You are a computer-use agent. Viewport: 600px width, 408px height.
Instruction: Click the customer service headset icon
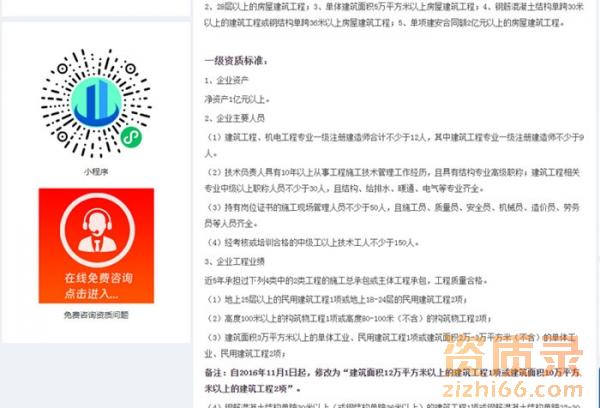click(x=97, y=230)
